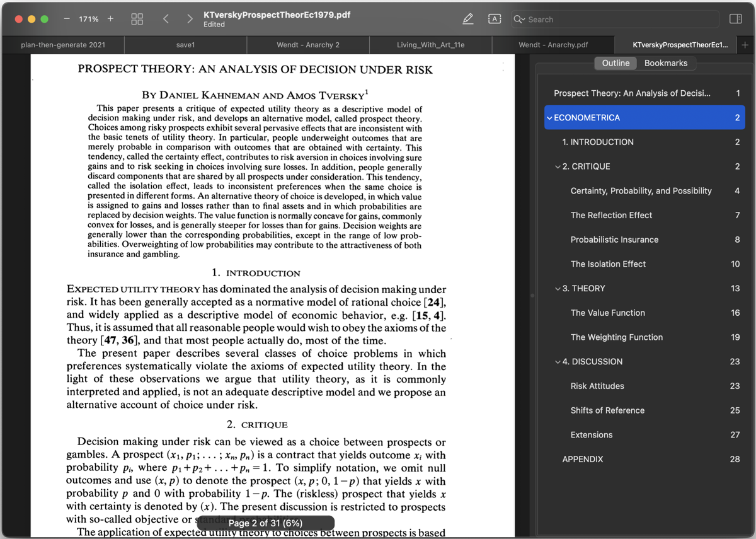Open The Reflection Effect outline entry
Image resolution: width=756 pixels, height=539 pixels.
[x=644, y=215]
